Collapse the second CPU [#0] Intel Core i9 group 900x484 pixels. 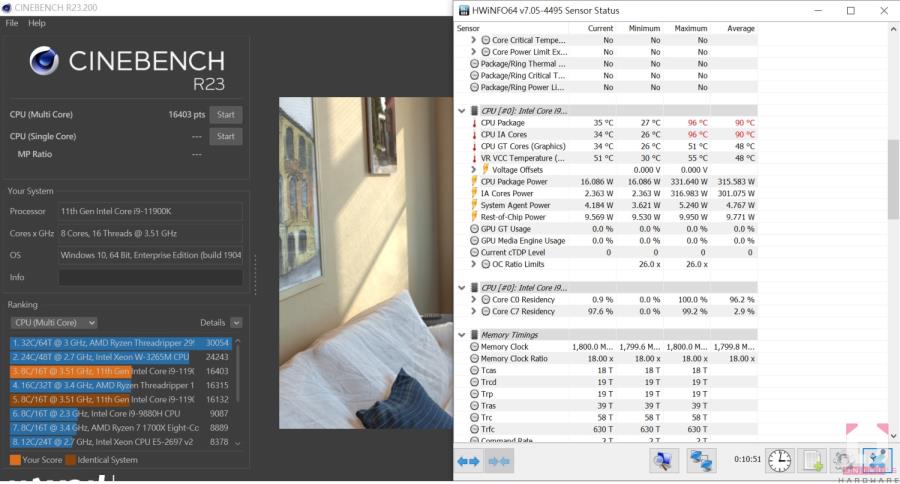click(461, 288)
